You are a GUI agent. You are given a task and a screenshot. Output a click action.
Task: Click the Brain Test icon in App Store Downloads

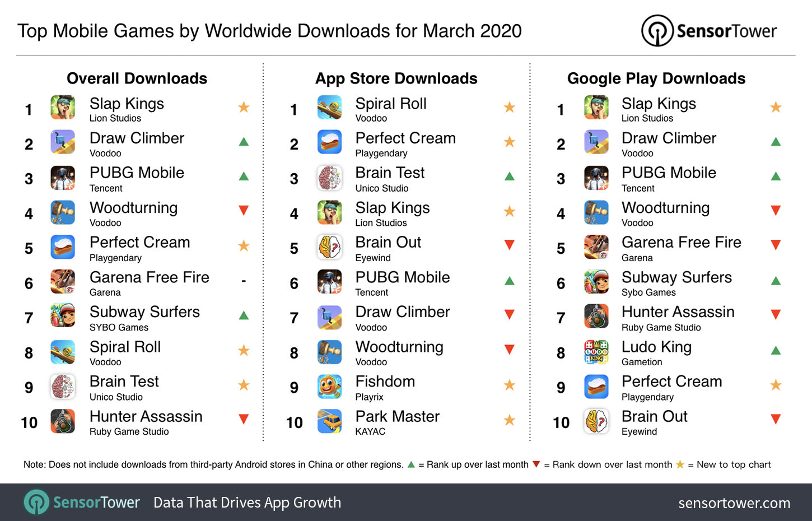click(x=329, y=178)
